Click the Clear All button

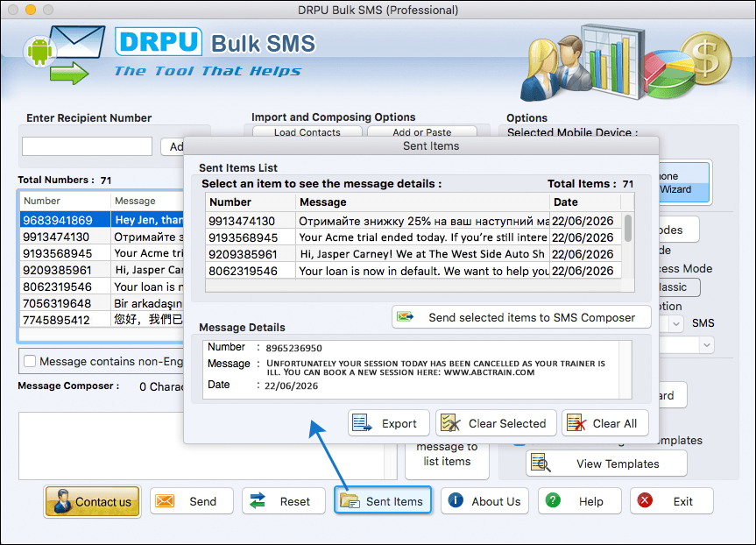coord(605,423)
